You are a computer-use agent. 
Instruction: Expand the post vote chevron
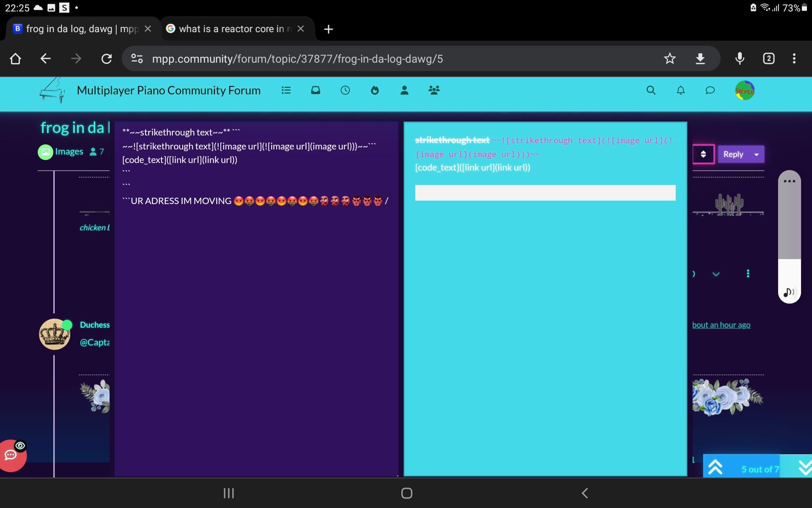tap(716, 274)
